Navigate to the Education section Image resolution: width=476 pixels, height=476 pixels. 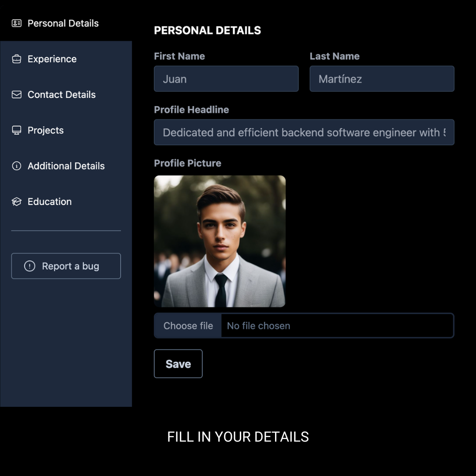tap(50, 202)
